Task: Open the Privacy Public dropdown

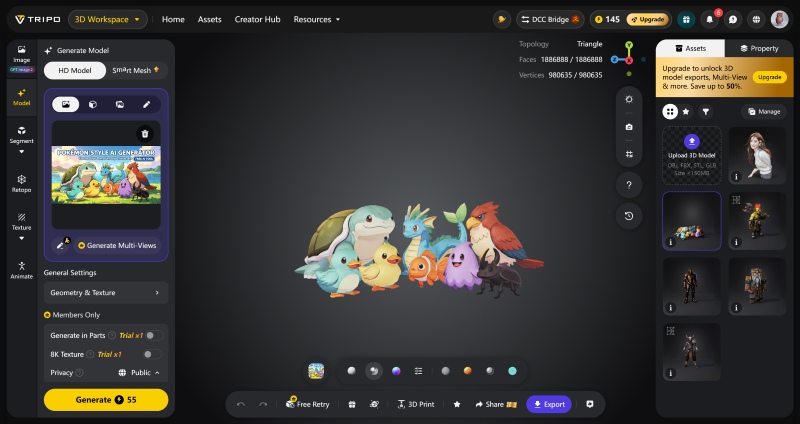Action: (139, 372)
